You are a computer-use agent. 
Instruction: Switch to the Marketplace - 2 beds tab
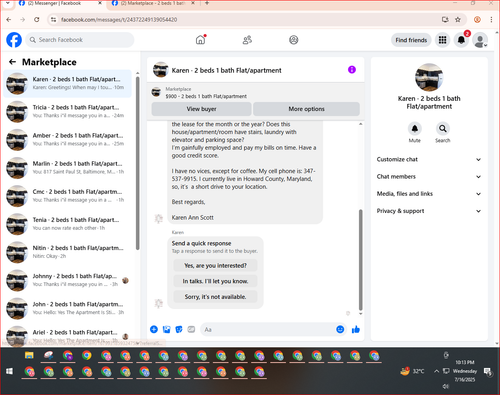click(x=153, y=3)
